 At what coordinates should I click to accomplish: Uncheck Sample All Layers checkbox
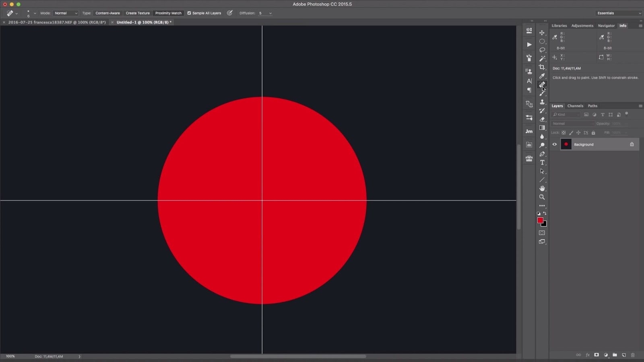[x=189, y=13]
